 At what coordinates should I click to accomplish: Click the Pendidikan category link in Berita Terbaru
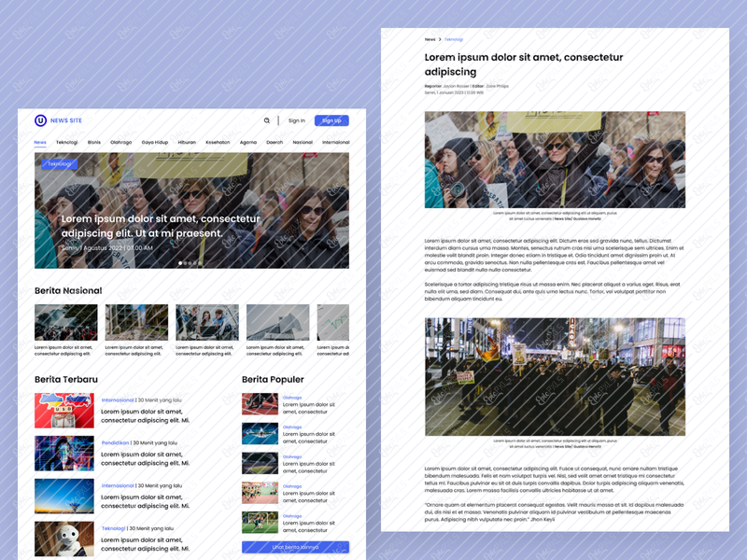coord(115,442)
